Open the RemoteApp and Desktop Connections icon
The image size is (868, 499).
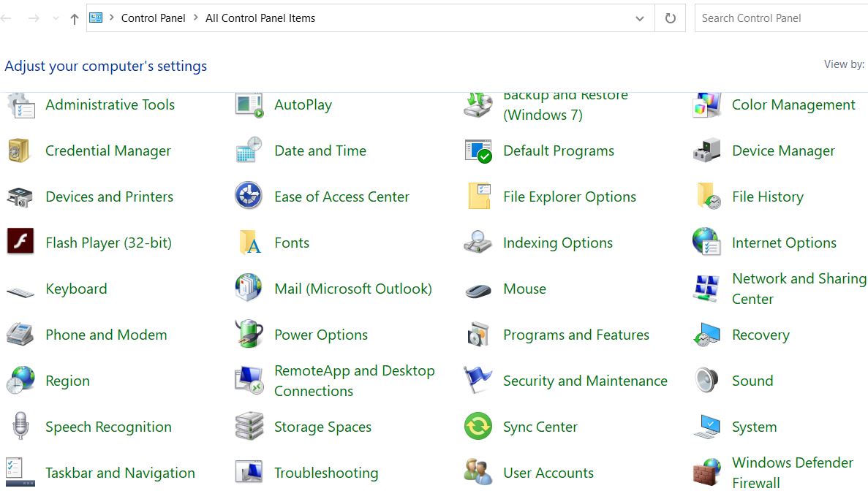pos(249,380)
